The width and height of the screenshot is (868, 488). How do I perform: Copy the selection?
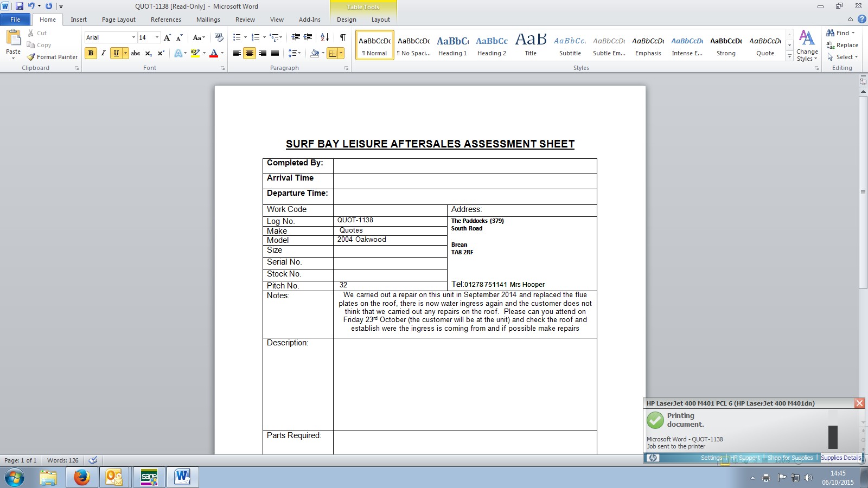pyautogui.click(x=39, y=45)
